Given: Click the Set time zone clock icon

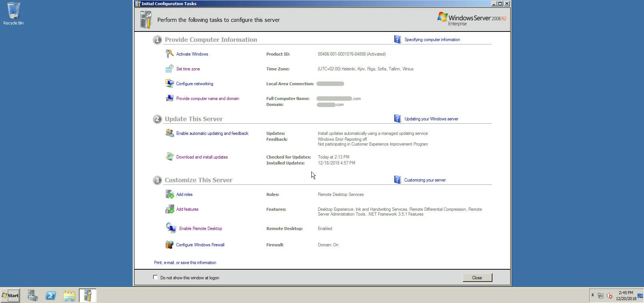Looking at the screenshot, I should [169, 69].
